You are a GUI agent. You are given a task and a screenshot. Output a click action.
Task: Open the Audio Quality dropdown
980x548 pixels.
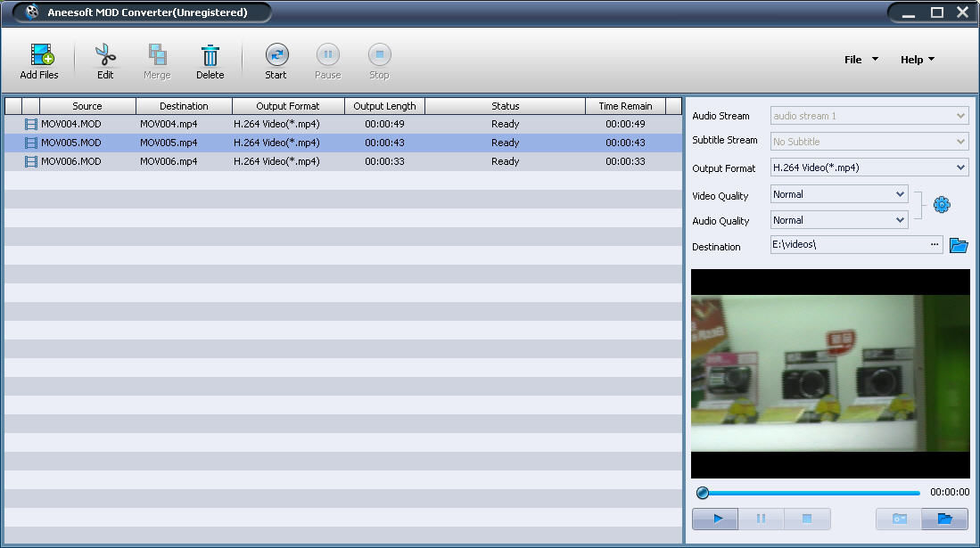pos(900,220)
